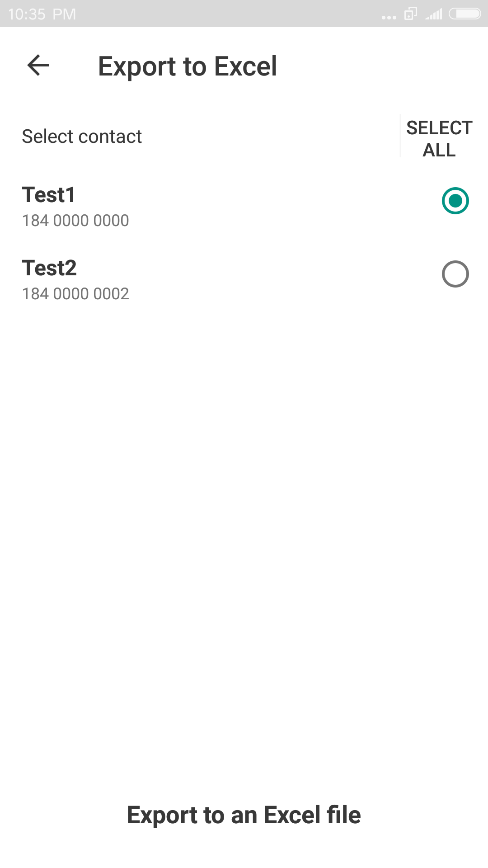The height and width of the screenshot is (868, 488).
Task: Tap the Export to Excel title
Action: [188, 66]
